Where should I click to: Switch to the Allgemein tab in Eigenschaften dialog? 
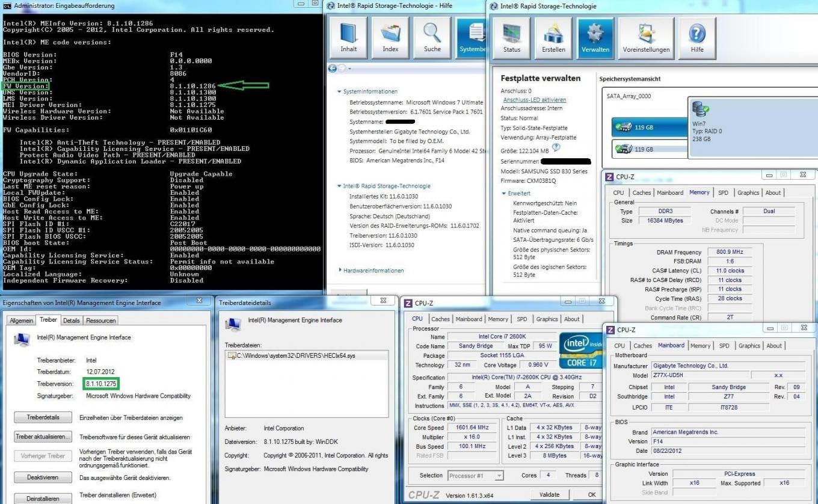[22, 321]
